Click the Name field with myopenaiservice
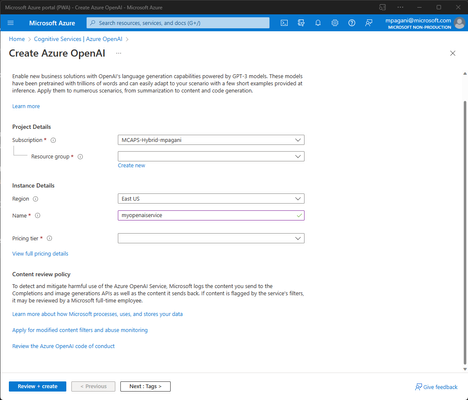Viewport: 468px width, 400px height. point(211,215)
